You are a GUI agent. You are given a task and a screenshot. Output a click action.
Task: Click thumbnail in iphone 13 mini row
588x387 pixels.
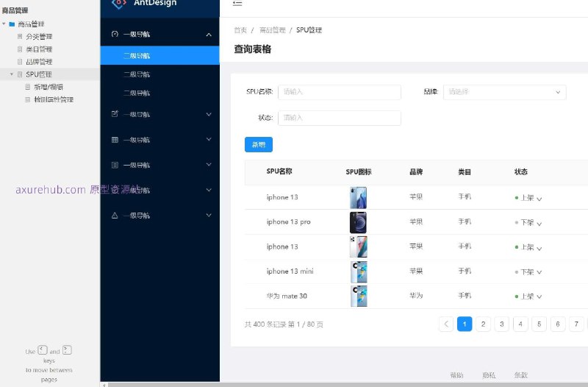click(359, 271)
